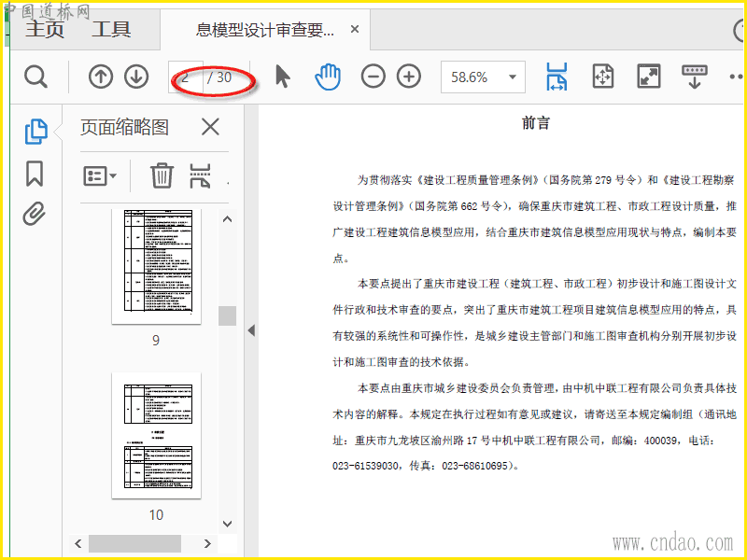The width and height of the screenshot is (747, 560).
Task: Fit one full page to window
Action: pyautogui.click(x=602, y=77)
